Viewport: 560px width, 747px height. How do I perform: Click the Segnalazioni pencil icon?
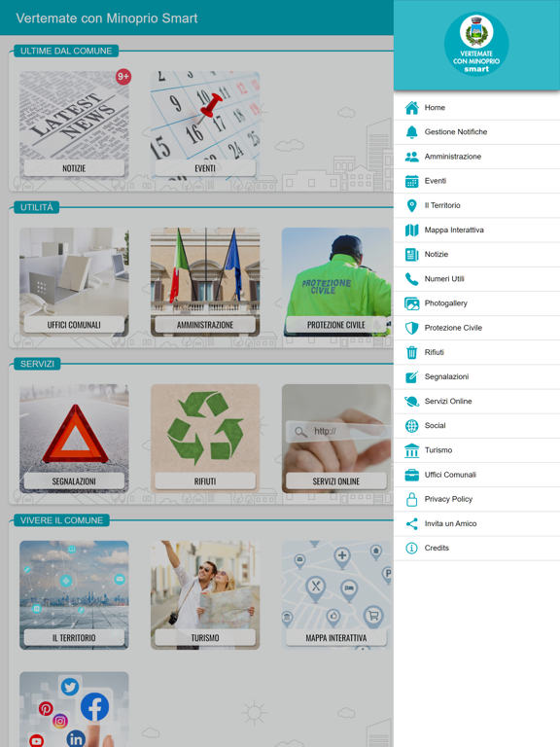[411, 376]
